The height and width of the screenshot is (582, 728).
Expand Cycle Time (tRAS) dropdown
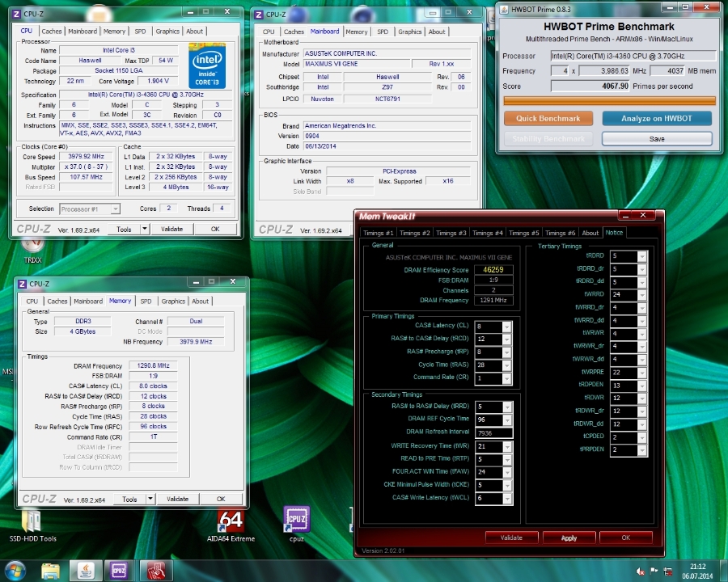point(507,365)
